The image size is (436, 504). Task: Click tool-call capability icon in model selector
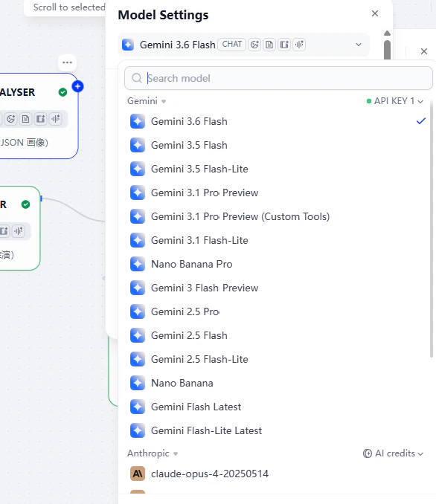point(254,45)
